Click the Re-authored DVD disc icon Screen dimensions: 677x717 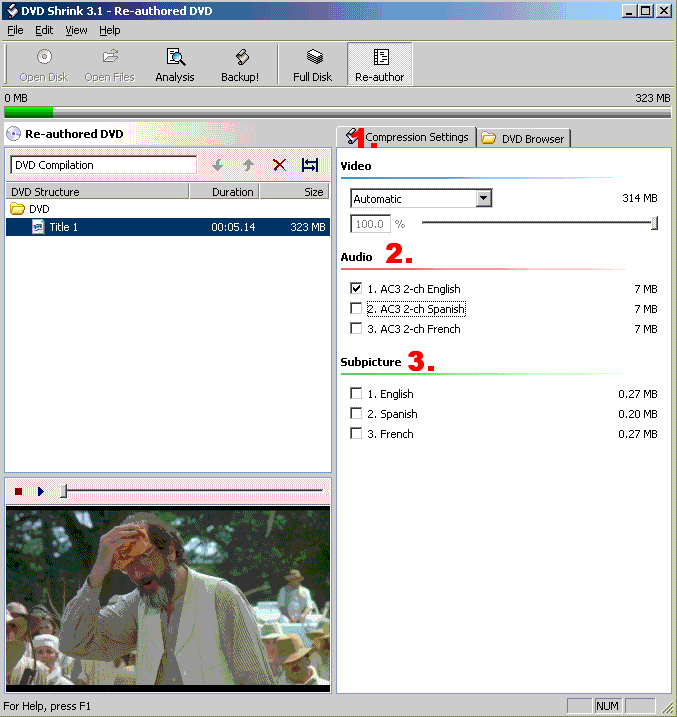pos(13,134)
